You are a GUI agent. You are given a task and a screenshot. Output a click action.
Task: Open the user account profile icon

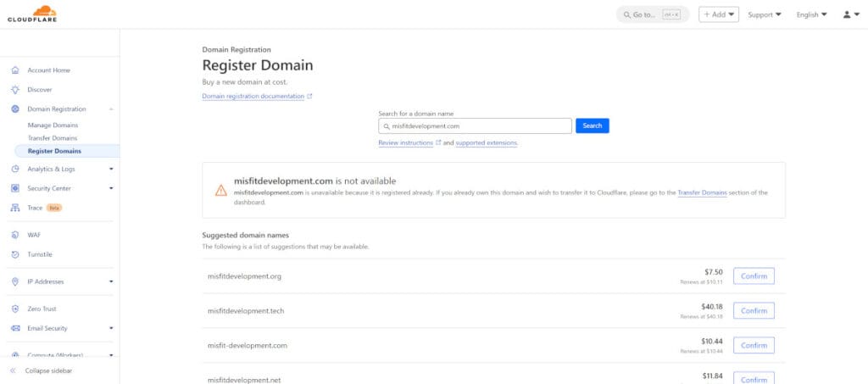[847, 14]
